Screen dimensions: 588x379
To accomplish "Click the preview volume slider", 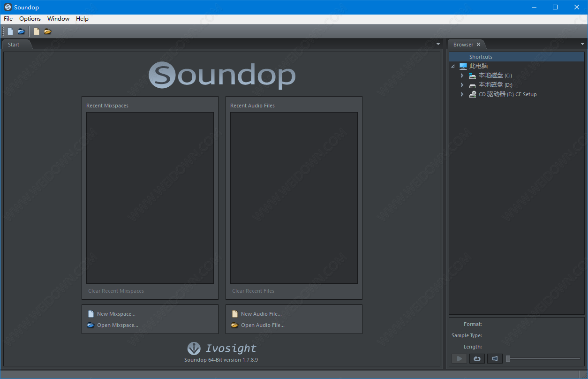I will click(543, 359).
